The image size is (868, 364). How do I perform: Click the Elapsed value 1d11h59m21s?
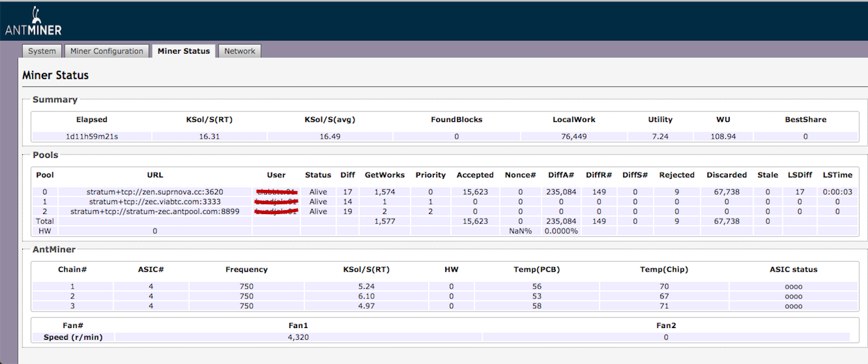pyautogui.click(x=92, y=137)
